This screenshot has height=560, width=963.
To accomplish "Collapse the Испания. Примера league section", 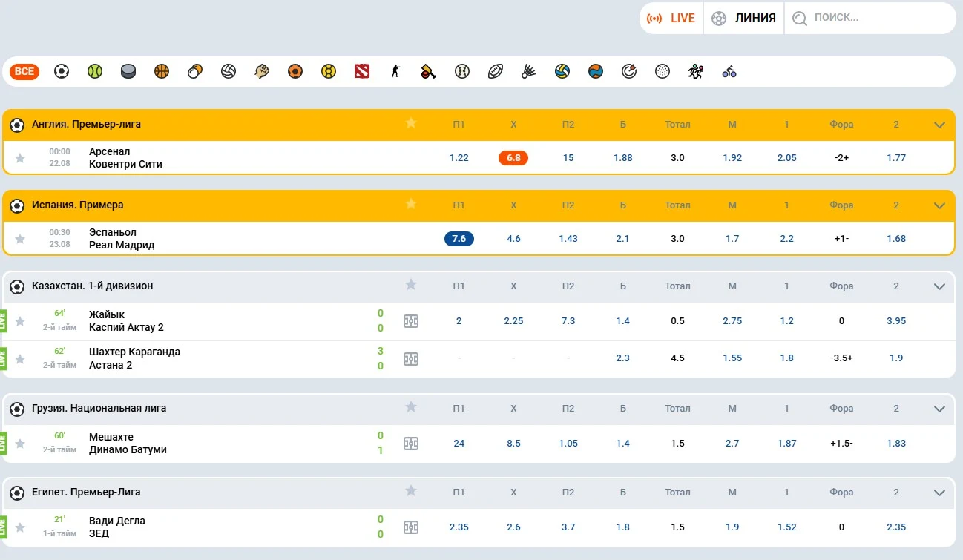I will pyautogui.click(x=939, y=205).
